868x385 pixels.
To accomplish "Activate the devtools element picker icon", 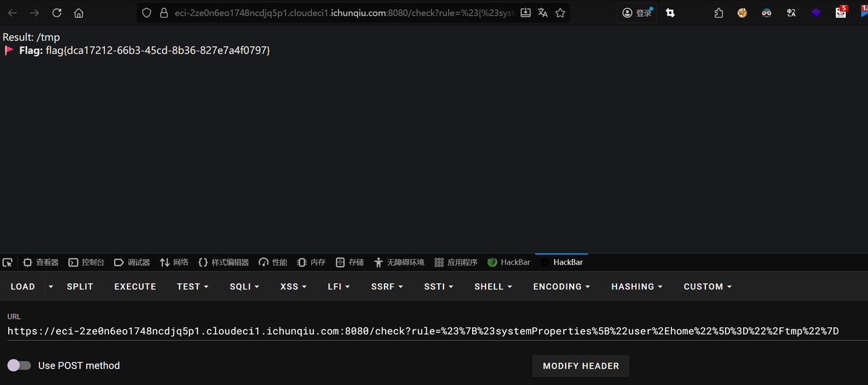I will pos(7,262).
